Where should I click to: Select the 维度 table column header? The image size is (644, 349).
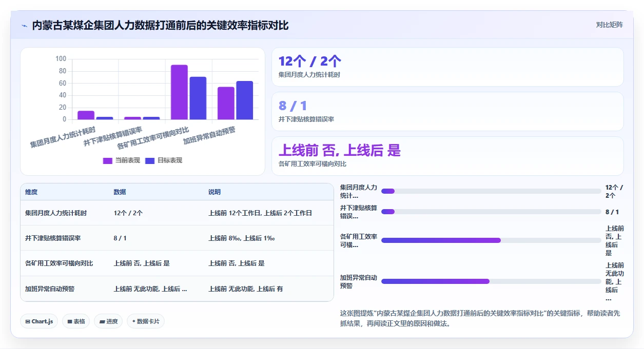tap(31, 192)
